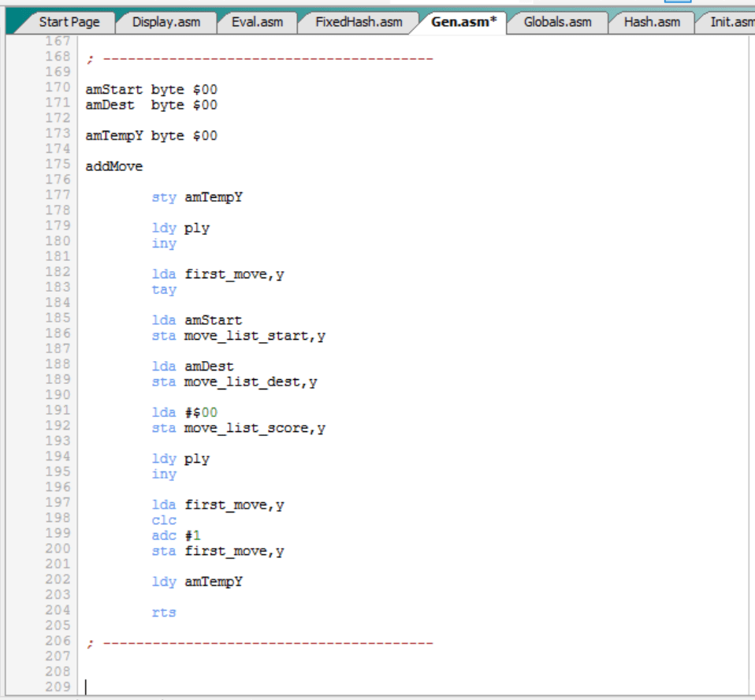Select the Init.asm tab
This screenshot has width=755, height=700.
point(731,22)
